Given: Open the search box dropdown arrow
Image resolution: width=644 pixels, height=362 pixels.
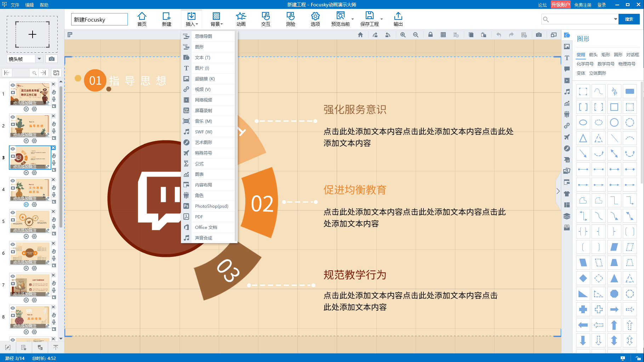Looking at the screenshot, I should (x=616, y=19).
